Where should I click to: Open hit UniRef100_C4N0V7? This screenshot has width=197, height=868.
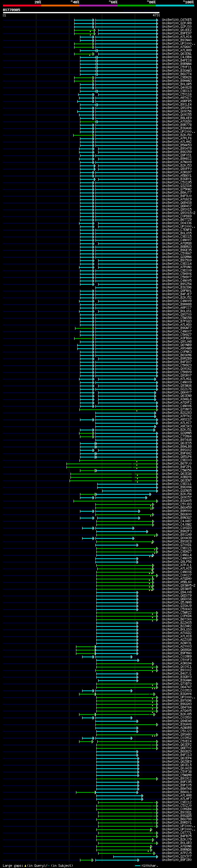(177, 240)
